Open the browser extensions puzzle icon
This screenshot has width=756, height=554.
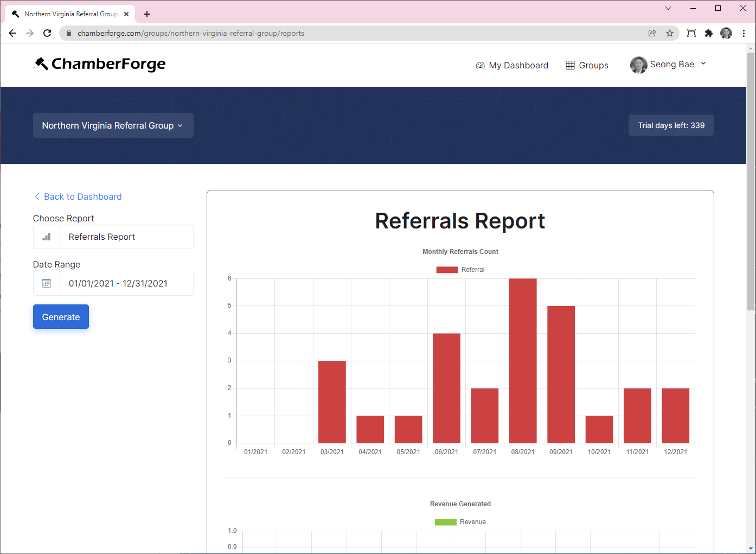(x=709, y=33)
